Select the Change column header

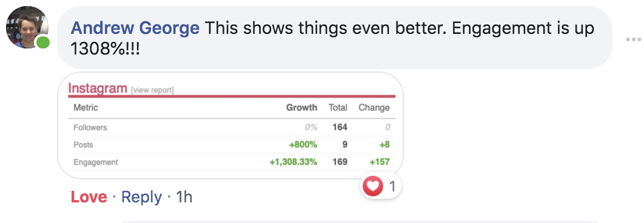[374, 108]
